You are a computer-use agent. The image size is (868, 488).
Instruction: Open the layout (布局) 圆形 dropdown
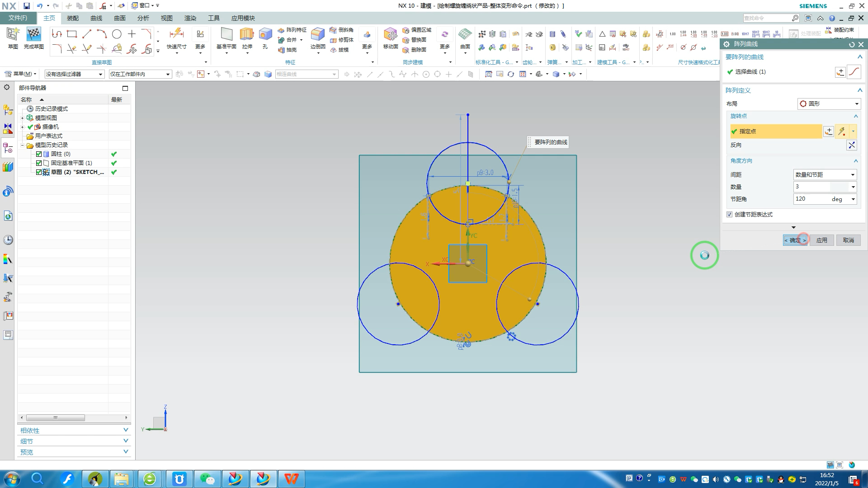coord(829,104)
